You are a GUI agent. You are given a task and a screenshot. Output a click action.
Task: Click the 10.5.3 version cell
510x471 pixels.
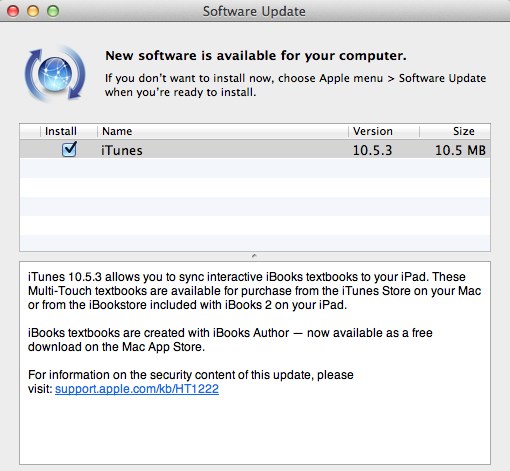click(372, 150)
